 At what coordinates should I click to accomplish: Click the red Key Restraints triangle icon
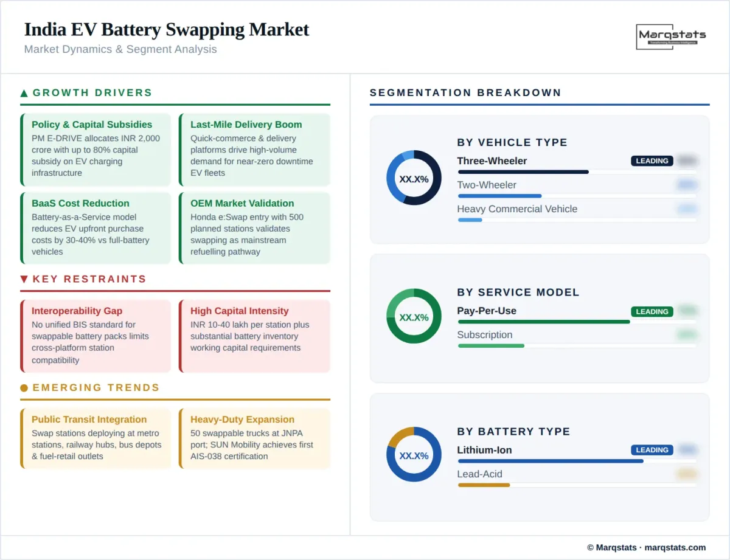click(24, 279)
